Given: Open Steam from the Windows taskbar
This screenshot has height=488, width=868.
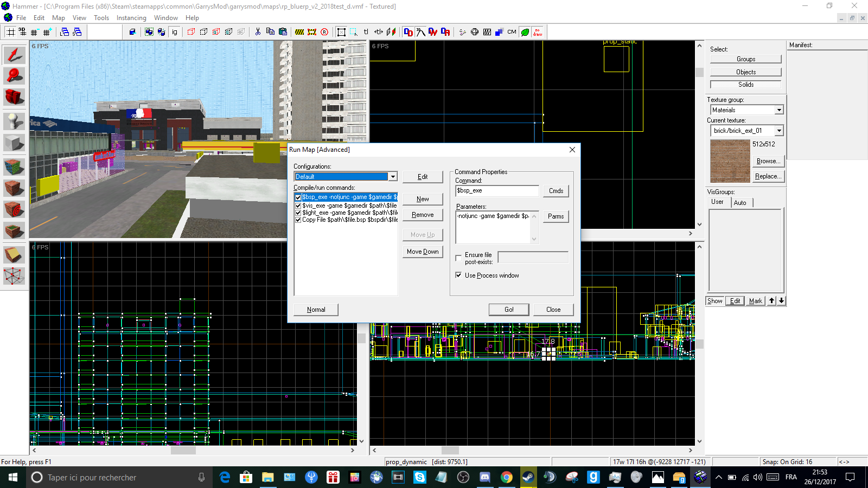Looking at the screenshot, I should pos(528,477).
